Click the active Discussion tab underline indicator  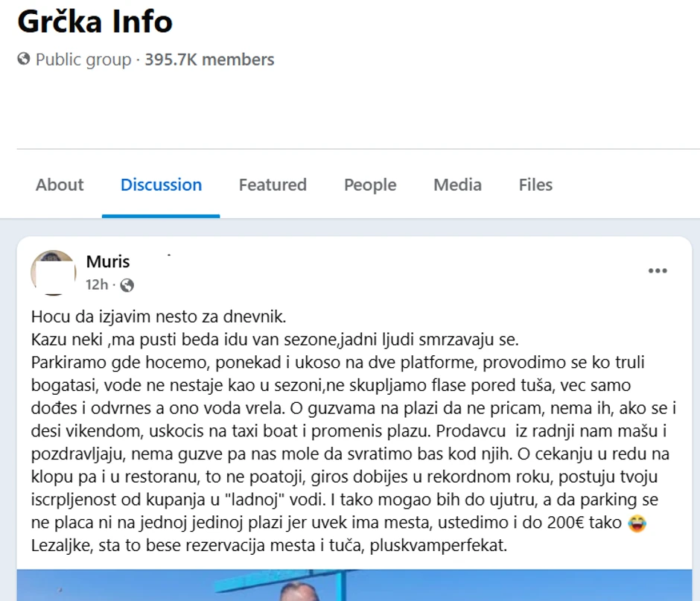point(160,216)
